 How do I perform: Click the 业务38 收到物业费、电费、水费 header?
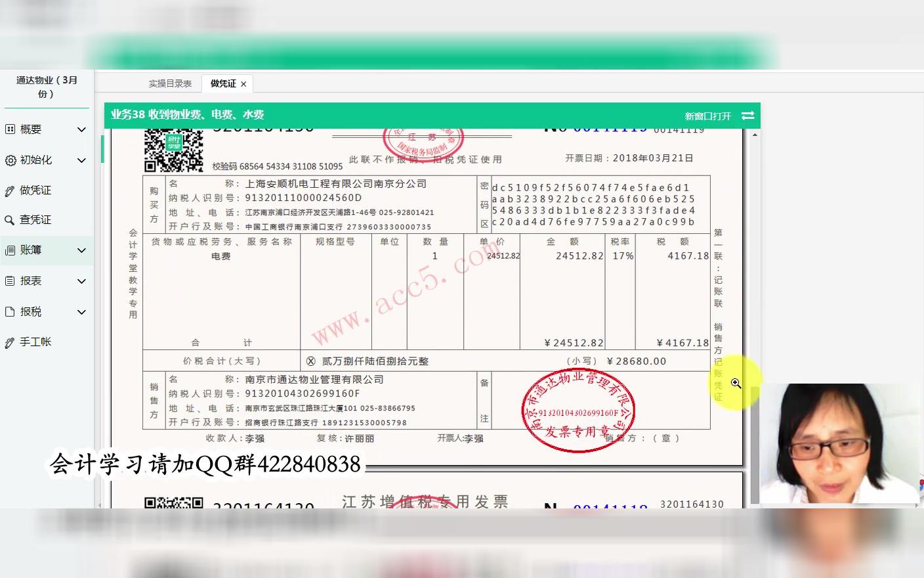187,115
